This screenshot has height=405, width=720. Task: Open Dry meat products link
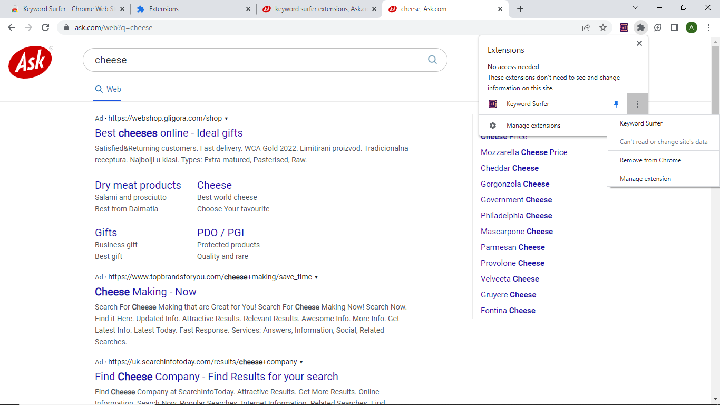[x=138, y=185]
